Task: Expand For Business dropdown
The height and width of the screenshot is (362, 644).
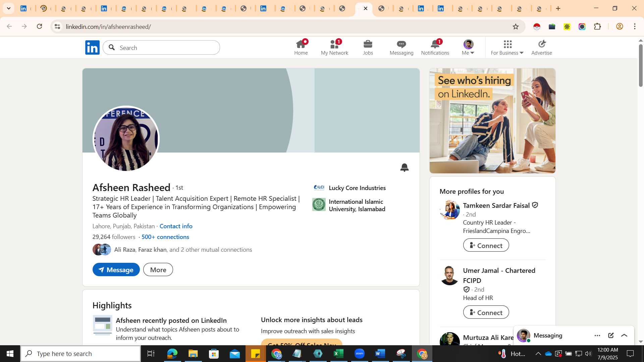Action: click(507, 47)
